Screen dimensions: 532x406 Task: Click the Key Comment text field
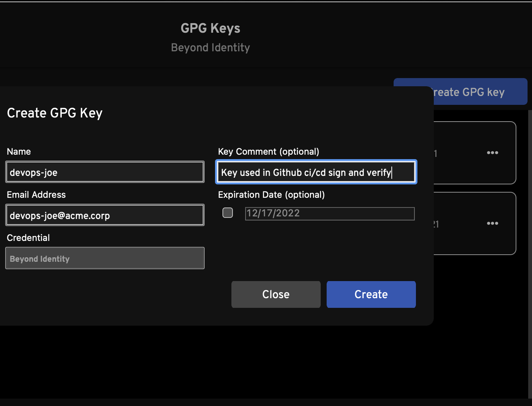pos(316,172)
